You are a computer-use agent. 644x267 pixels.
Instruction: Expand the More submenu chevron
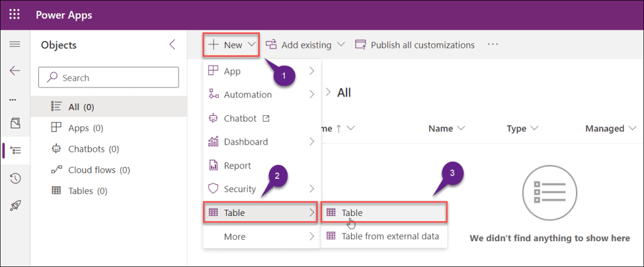pos(312,237)
